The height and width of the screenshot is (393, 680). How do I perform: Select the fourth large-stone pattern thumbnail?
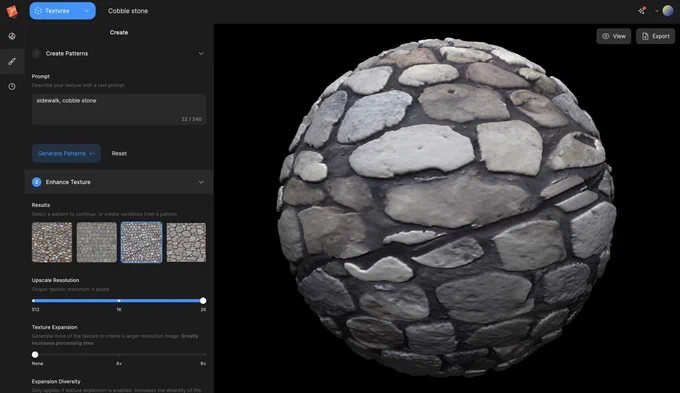186,242
